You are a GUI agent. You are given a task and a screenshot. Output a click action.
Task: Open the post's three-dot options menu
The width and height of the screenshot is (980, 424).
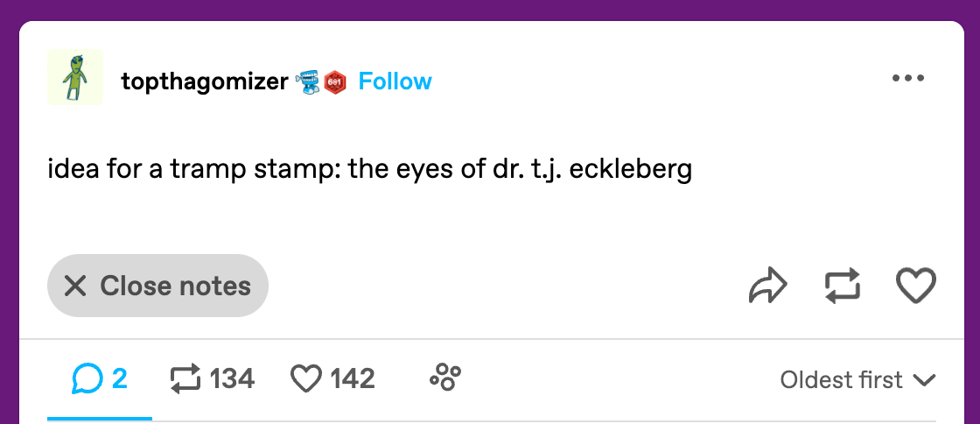(907, 79)
